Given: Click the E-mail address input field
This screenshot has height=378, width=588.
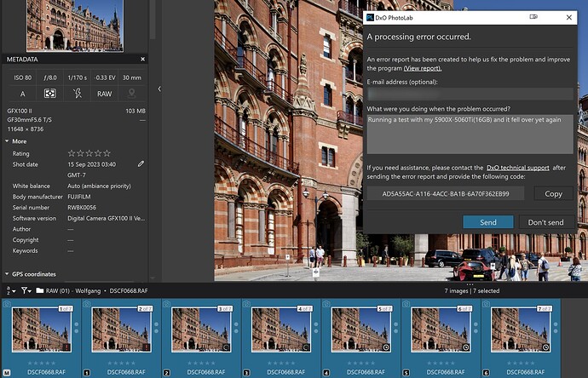Looking at the screenshot, I should (x=470, y=94).
